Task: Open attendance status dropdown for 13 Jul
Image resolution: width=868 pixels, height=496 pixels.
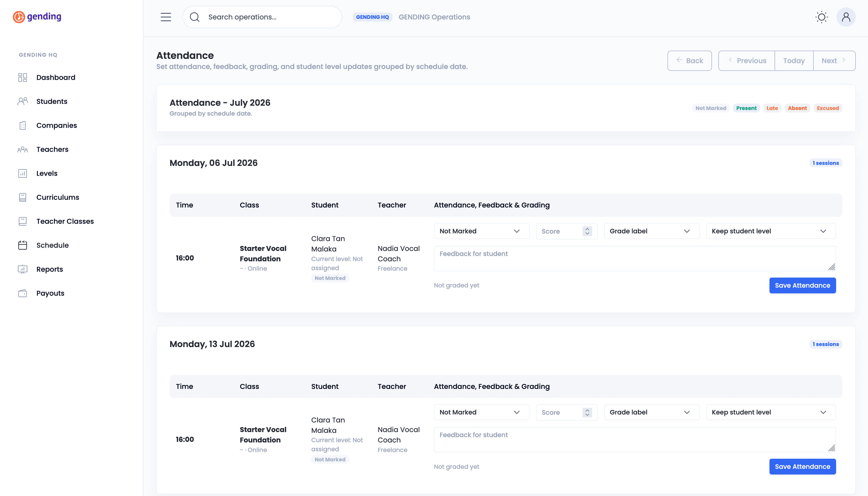Action: [x=482, y=412]
